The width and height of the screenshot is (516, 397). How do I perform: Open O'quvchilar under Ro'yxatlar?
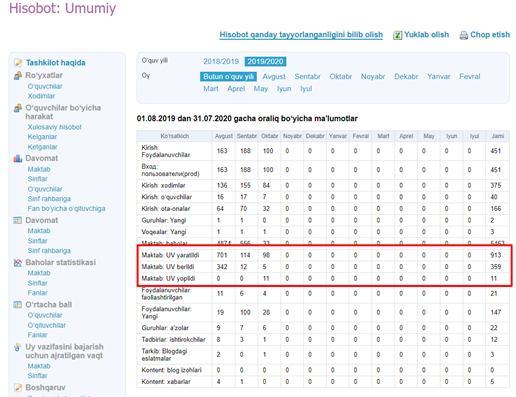click(x=45, y=86)
